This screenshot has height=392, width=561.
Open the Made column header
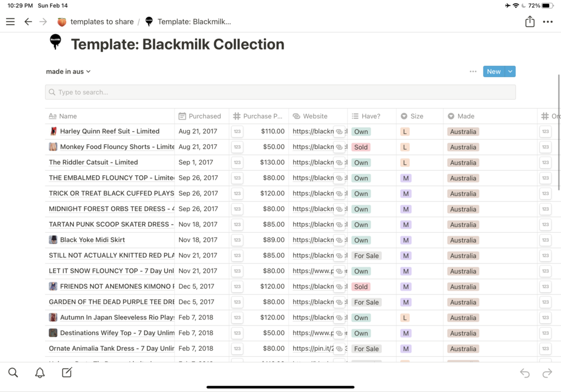click(x=490, y=116)
